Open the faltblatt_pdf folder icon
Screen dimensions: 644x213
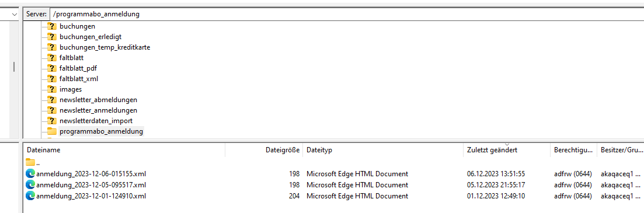click(52, 68)
